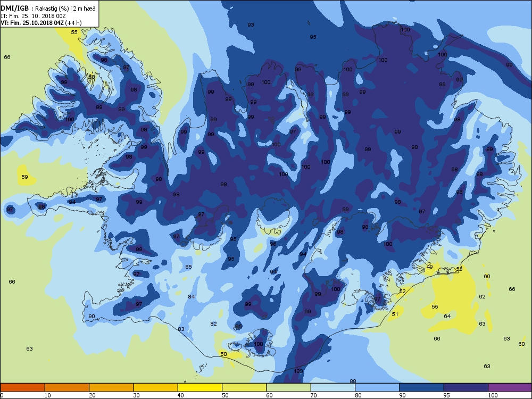
Task: Click the 'IT: Fim. 25. 10. 2018 00Z' line
Action: point(32,16)
